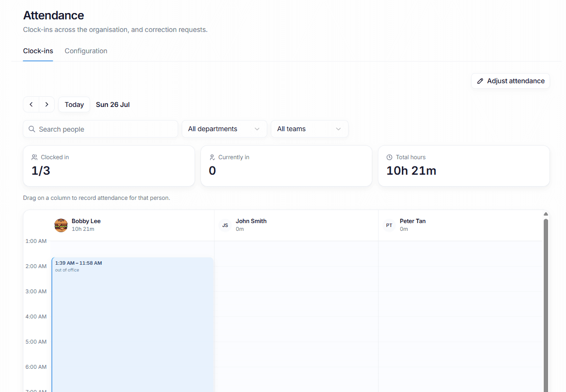This screenshot has height=392, width=566.
Task: Click Bobby Lee's 10h 21m subtotal
Action: point(83,229)
